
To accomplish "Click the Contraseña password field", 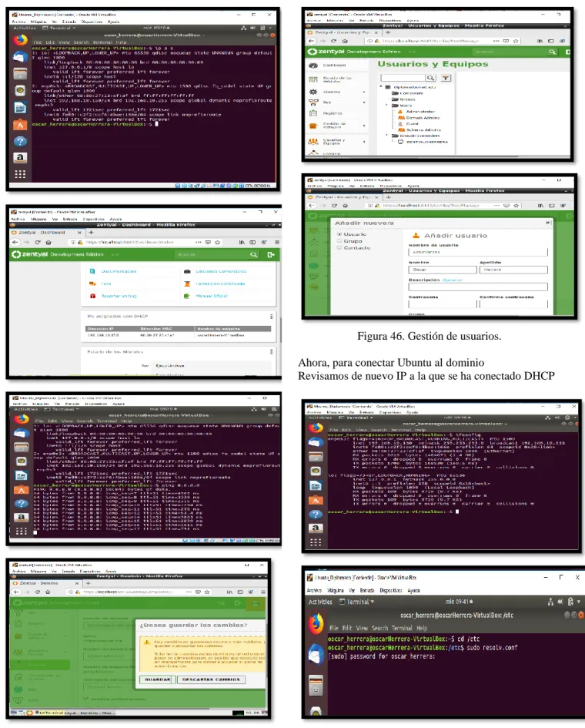I will (442, 304).
